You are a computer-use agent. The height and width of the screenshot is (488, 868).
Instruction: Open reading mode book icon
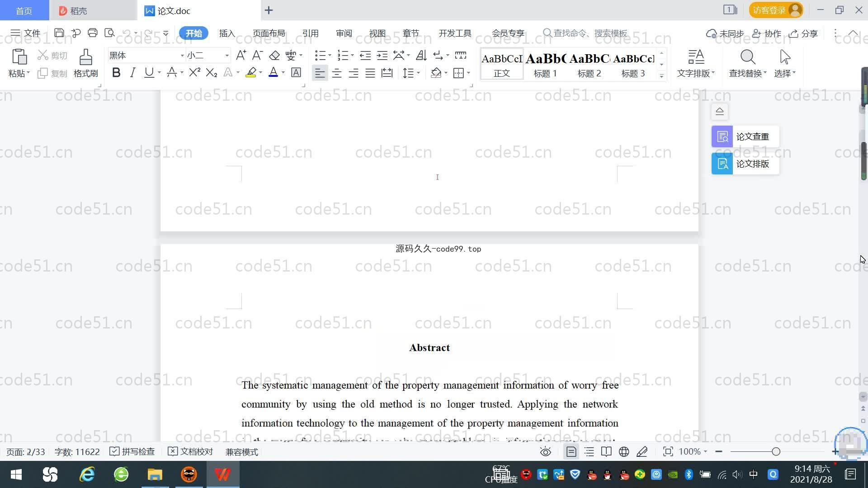click(606, 451)
